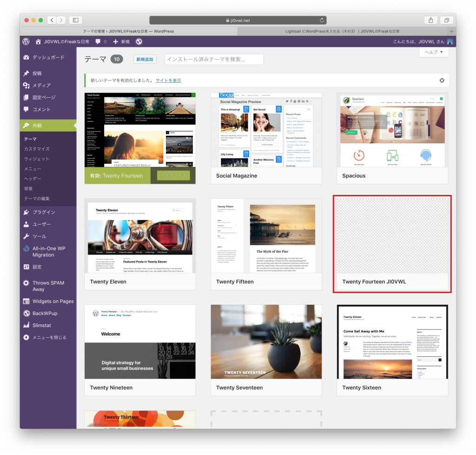
Task: Switch to Lightsail にWordPress browser tab
Action: 342,31
